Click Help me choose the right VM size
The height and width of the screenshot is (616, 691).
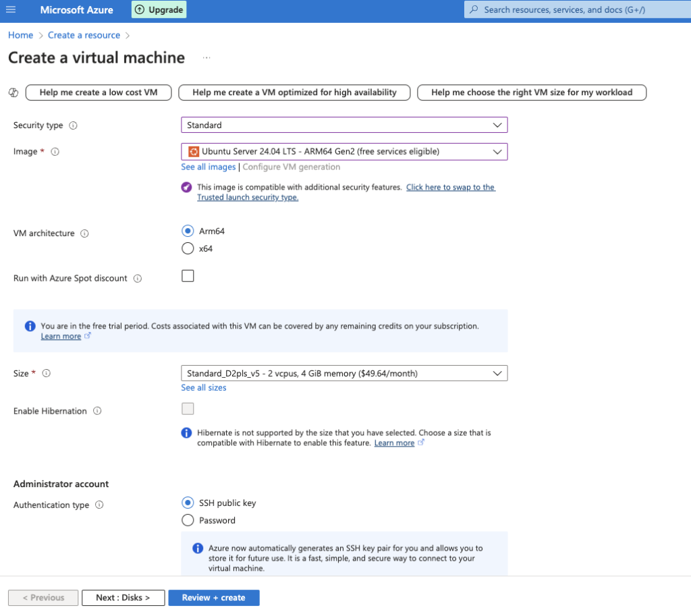point(532,92)
